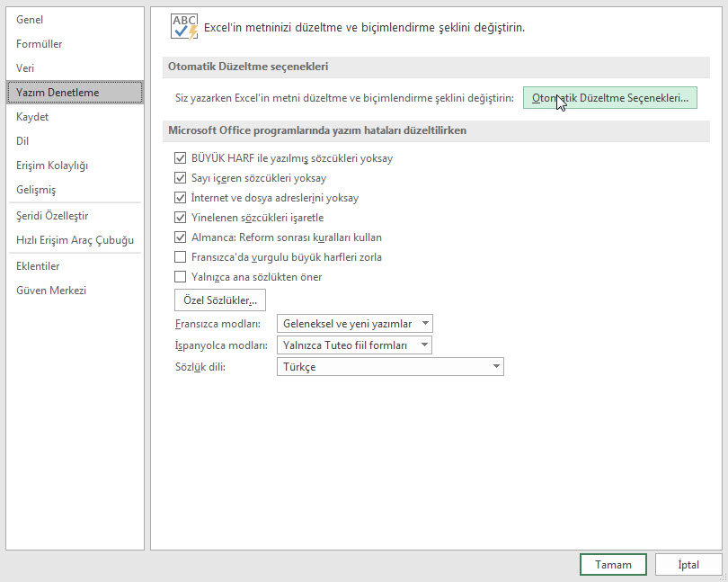Go to the Kaydet settings
The image size is (728, 582).
(x=75, y=117)
